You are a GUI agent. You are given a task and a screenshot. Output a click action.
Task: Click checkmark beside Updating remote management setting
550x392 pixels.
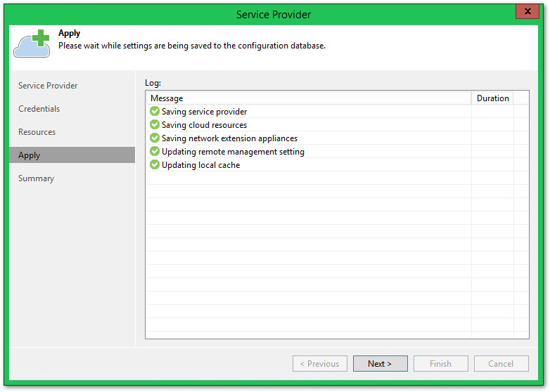click(x=155, y=152)
